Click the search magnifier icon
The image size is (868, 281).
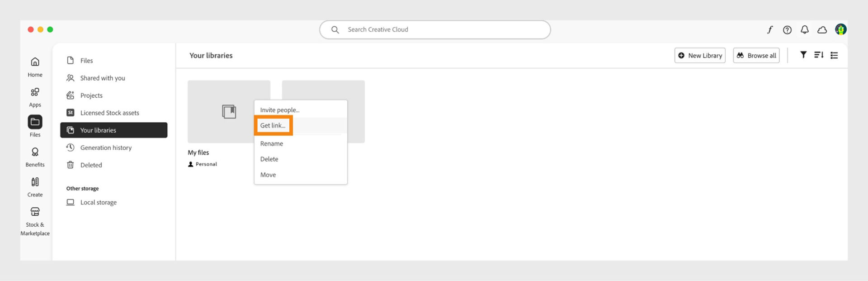coord(335,29)
